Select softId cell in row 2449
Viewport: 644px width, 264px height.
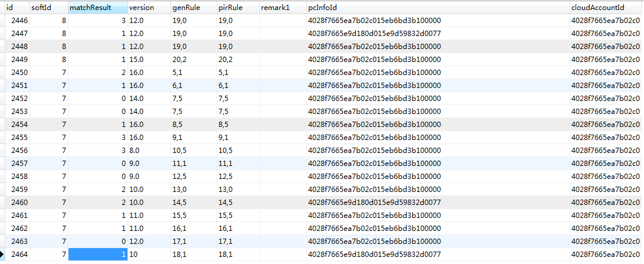(49, 60)
